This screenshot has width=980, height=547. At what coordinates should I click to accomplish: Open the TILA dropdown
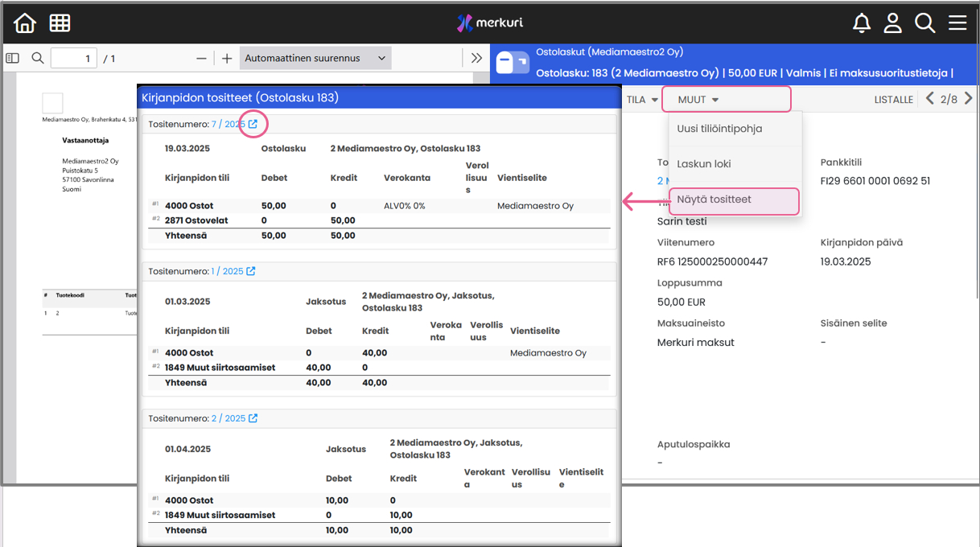pyautogui.click(x=640, y=100)
